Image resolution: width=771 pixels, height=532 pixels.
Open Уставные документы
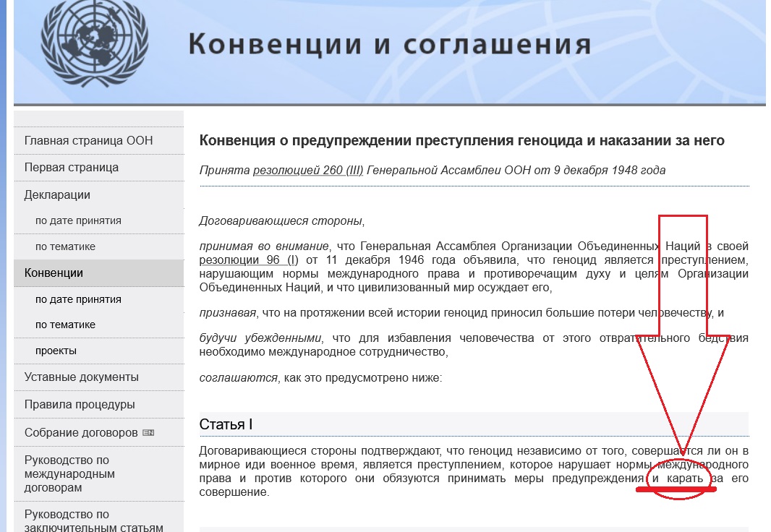(82, 377)
